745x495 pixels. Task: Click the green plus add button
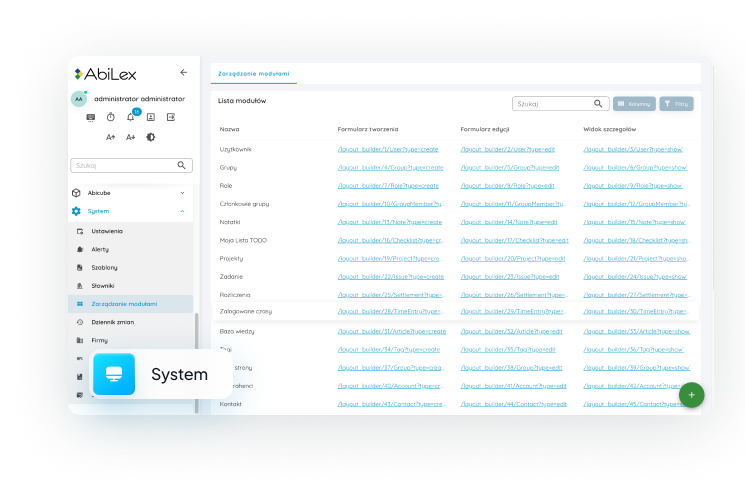[691, 394]
